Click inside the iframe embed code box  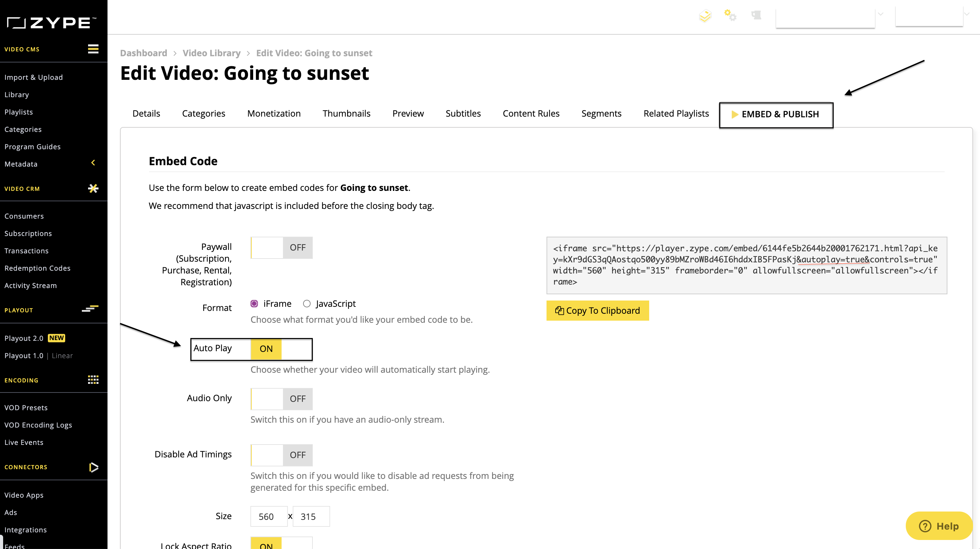coord(746,265)
